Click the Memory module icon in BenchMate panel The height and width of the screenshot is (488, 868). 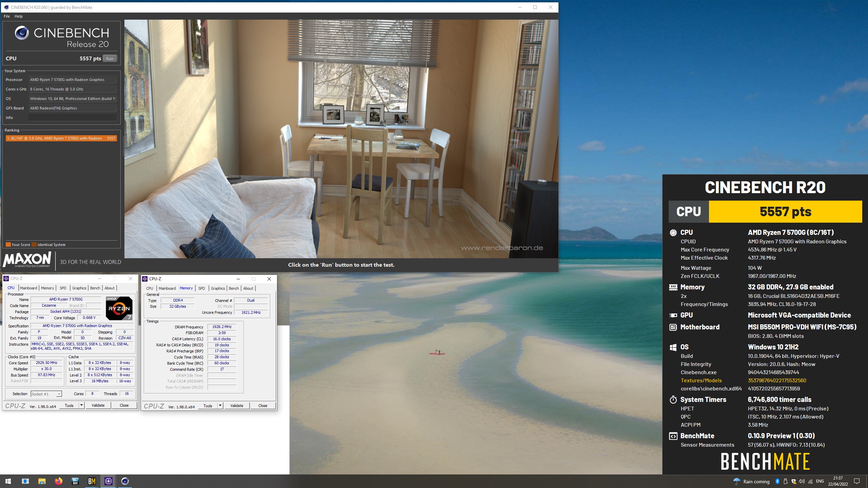[673, 287]
